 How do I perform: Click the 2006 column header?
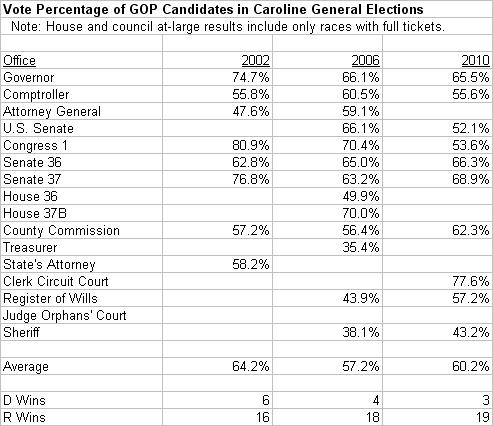pyautogui.click(x=327, y=60)
